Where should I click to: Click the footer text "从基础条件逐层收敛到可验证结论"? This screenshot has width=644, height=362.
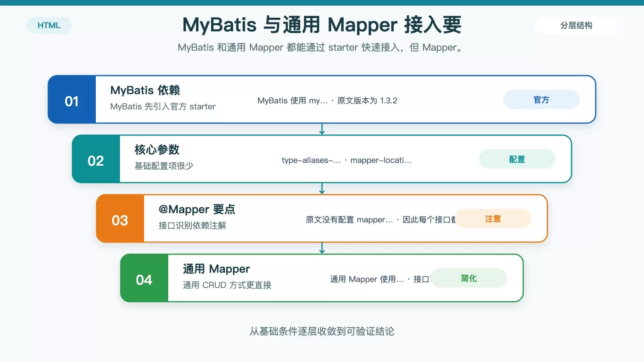322,331
